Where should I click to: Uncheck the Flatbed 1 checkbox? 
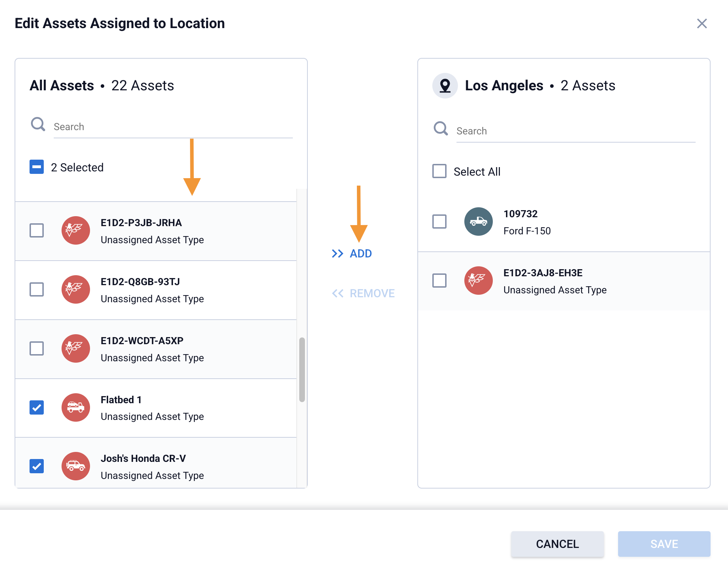37,407
